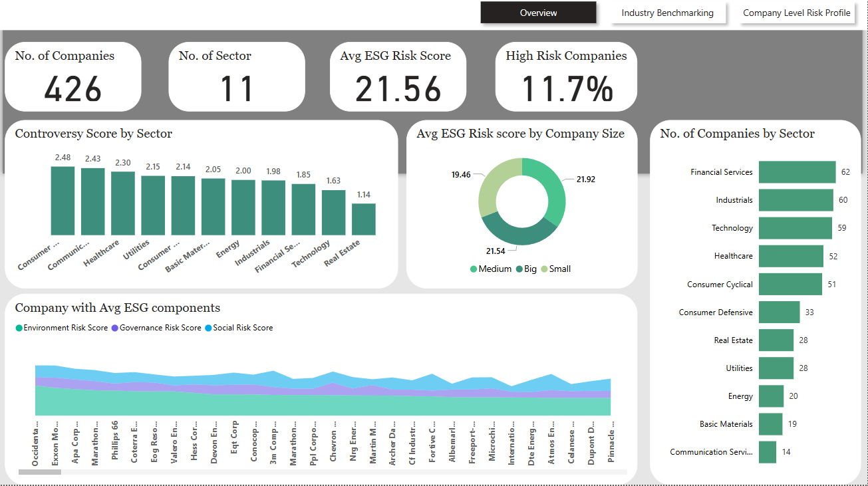This screenshot has width=868, height=486.
Task: Select the Technology bar in sector chart
Action: (x=795, y=228)
